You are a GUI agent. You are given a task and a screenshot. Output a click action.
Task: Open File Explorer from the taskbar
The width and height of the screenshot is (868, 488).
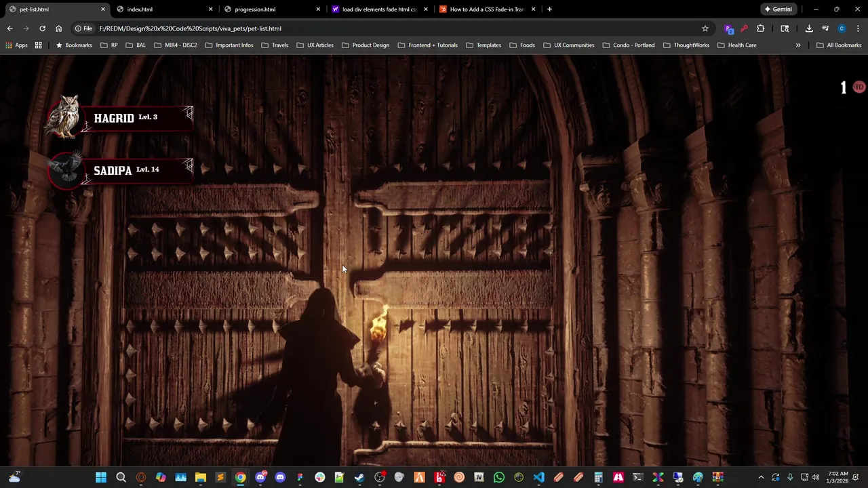201,477
